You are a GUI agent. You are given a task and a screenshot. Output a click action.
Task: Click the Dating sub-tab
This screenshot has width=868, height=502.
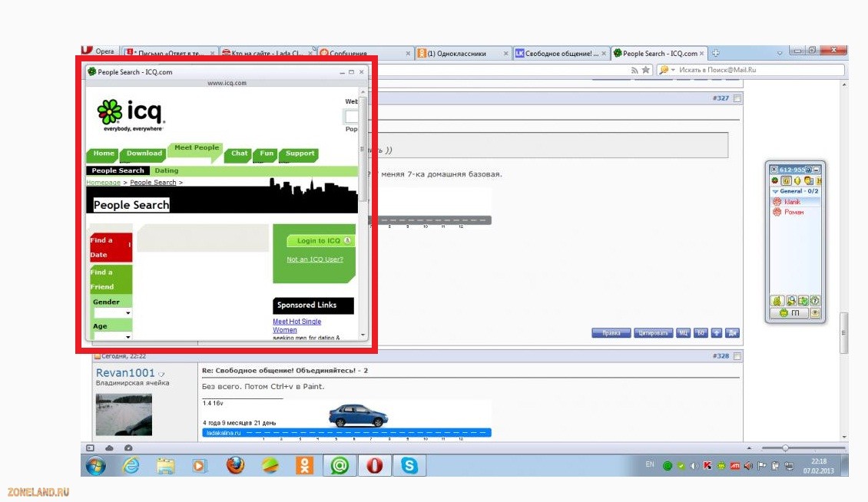tap(166, 170)
